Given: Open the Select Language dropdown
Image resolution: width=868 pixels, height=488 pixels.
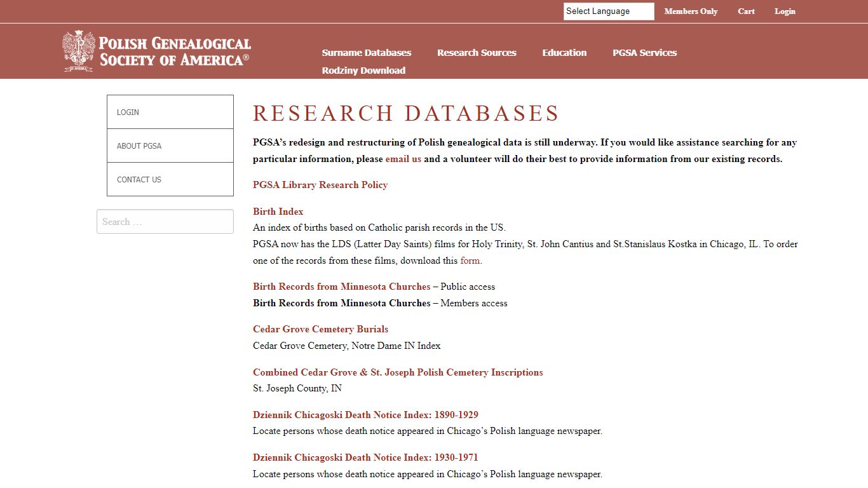Looking at the screenshot, I should pyautogui.click(x=609, y=11).
